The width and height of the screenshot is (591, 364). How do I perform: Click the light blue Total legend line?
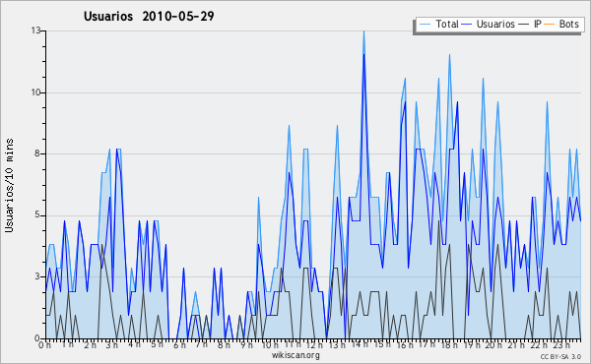[425, 24]
